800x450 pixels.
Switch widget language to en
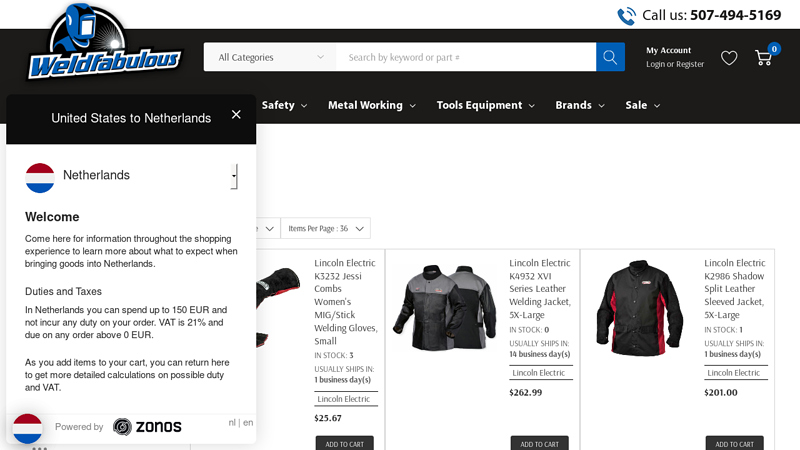tap(248, 422)
